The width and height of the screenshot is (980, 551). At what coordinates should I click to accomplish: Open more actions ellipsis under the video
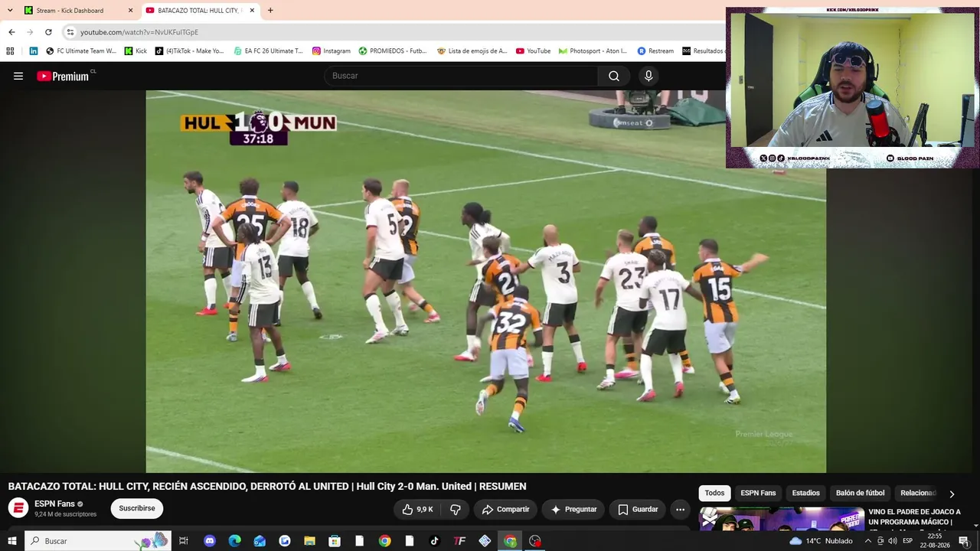(680, 510)
